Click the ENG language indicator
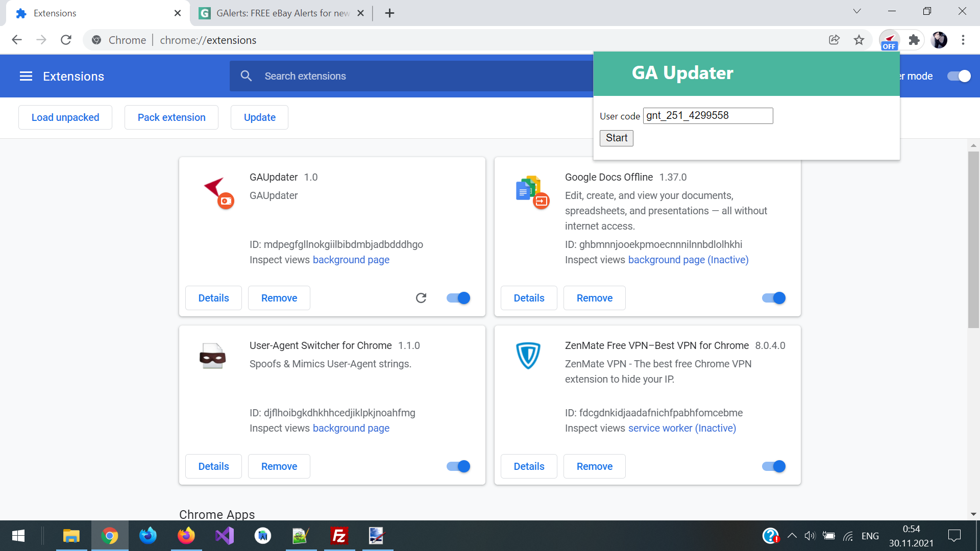The height and width of the screenshot is (551, 980). pyautogui.click(x=870, y=536)
